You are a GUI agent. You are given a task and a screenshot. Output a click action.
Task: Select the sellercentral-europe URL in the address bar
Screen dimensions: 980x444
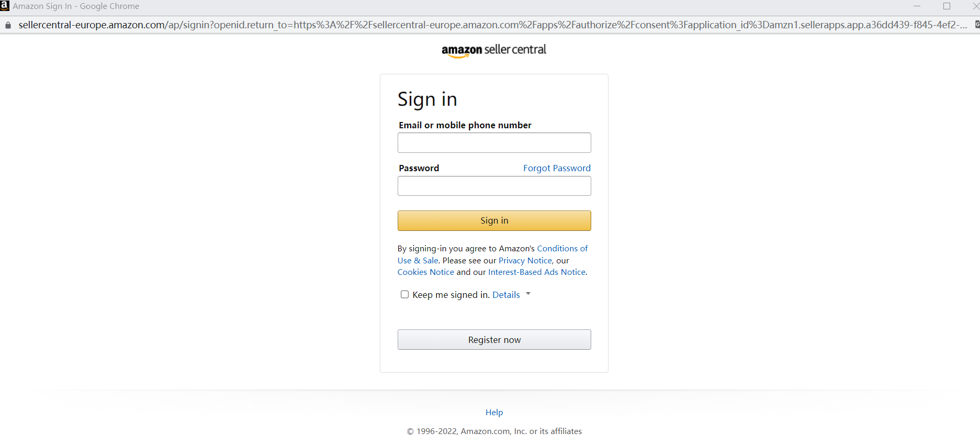tap(492, 25)
